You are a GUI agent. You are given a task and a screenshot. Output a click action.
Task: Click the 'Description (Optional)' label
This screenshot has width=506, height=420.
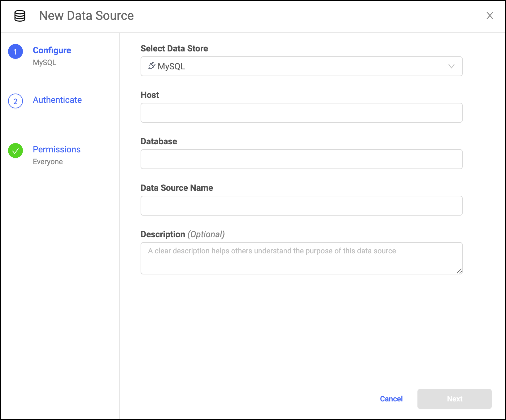pos(183,234)
